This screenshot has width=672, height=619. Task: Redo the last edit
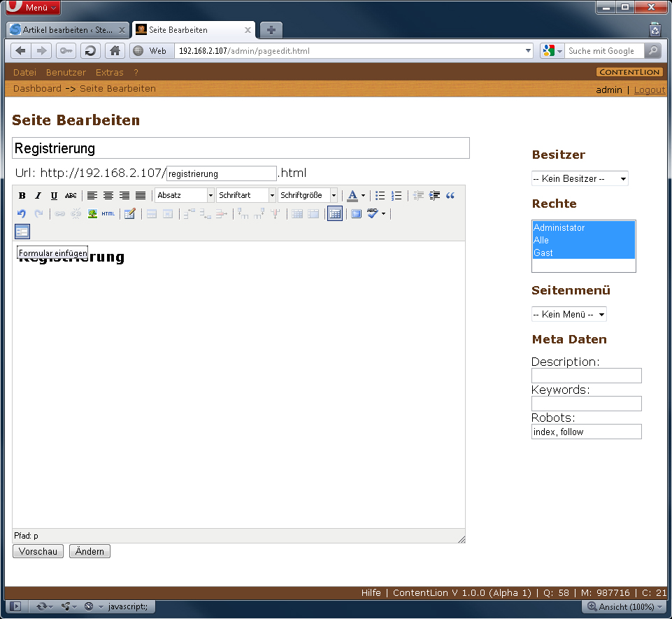[x=38, y=213]
